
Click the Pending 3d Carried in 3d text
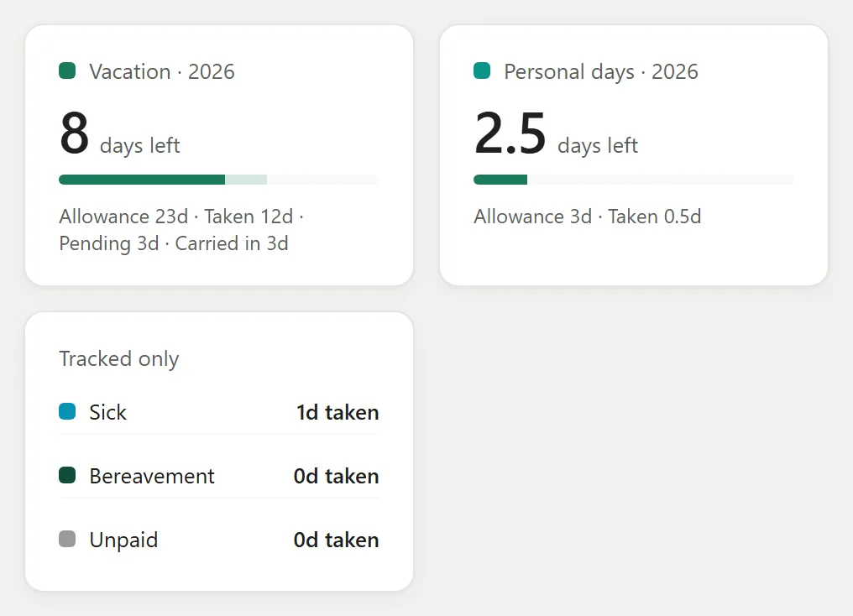(x=174, y=243)
